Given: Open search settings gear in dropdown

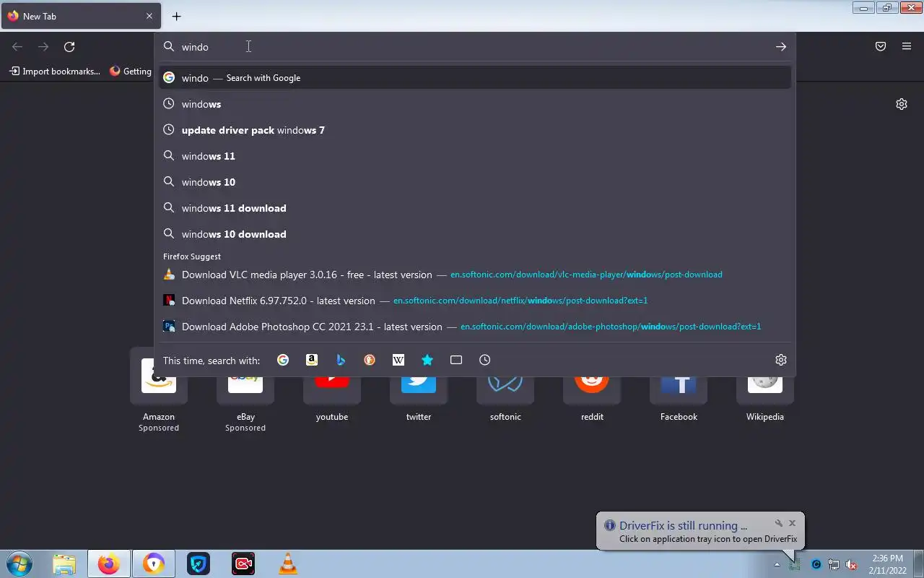Looking at the screenshot, I should (781, 360).
